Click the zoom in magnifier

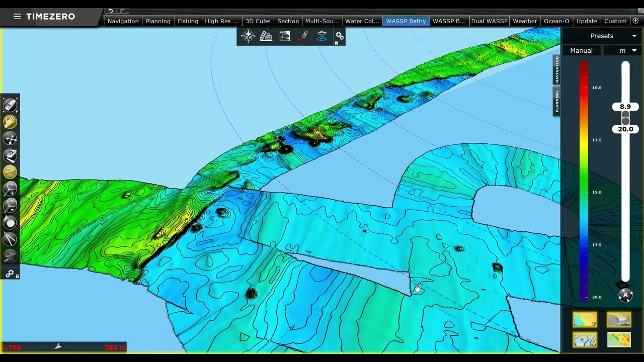tap(10, 189)
